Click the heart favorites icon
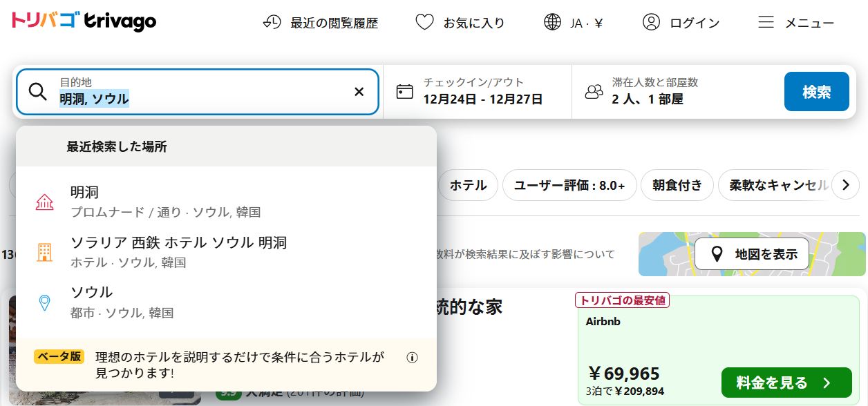The width and height of the screenshot is (868, 406). click(x=424, y=22)
